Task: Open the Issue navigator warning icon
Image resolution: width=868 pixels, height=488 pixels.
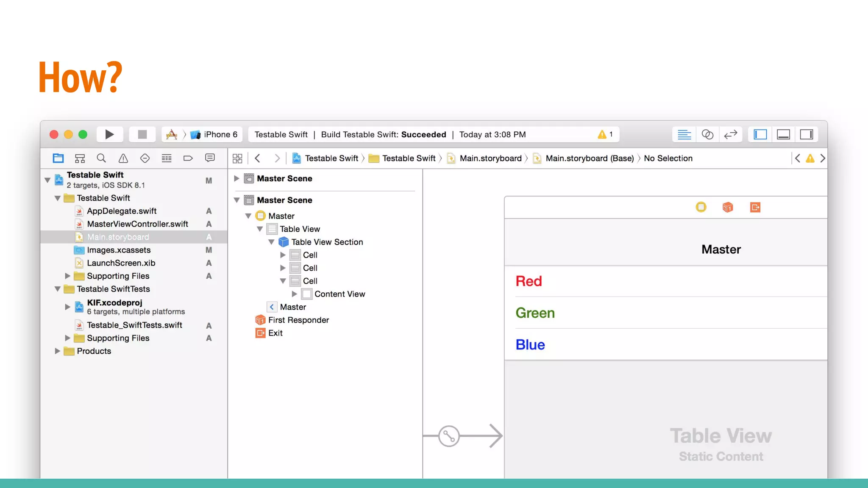Action: (x=123, y=158)
